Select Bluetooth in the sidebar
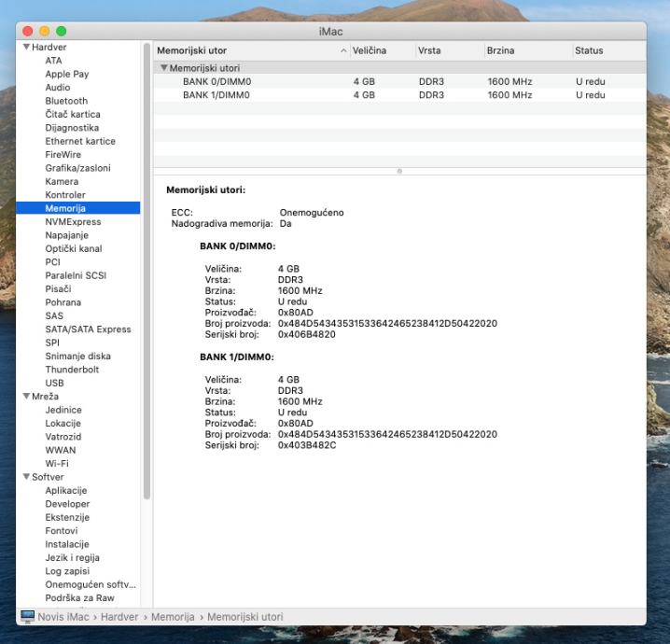 pos(66,101)
